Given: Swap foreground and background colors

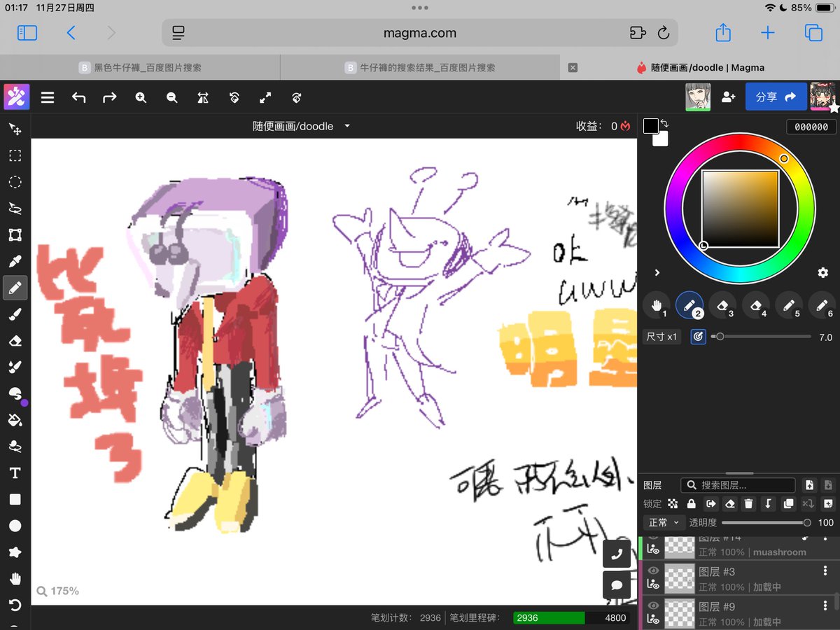Looking at the screenshot, I should [x=665, y=124].
